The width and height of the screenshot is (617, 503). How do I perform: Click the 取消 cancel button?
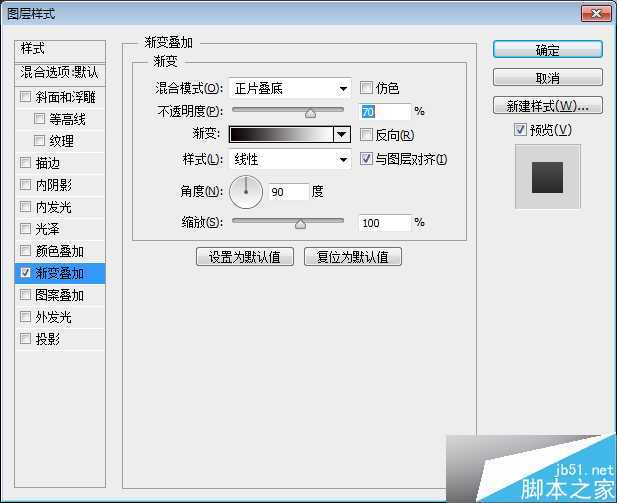pyautogui.click(x=547, y=78)
